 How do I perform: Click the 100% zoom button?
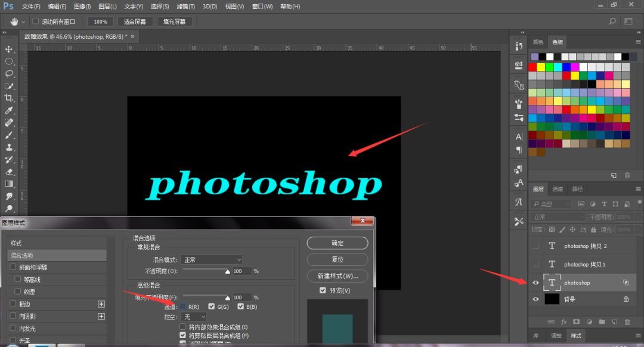point(101,22)
